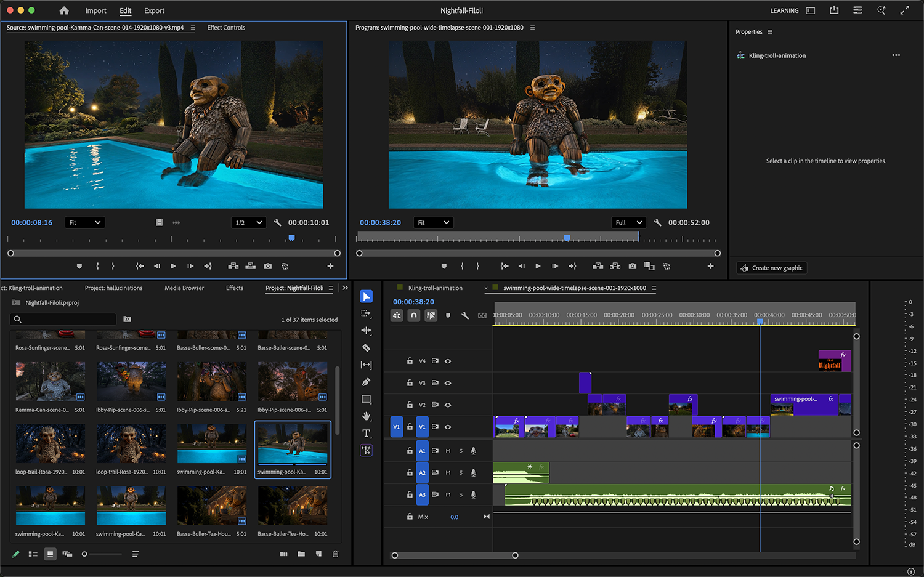
Task: Mute audio track A1
Action: click(x=448, y=451)
